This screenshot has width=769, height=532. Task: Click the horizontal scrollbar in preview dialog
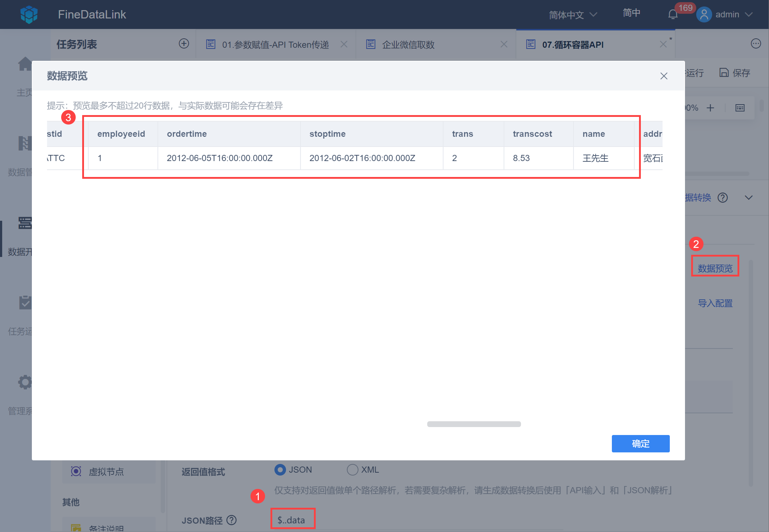coord(474,424)
